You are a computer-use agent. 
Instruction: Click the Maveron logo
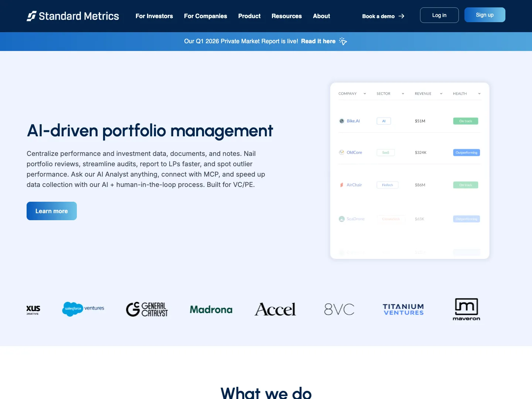[467, 309]
